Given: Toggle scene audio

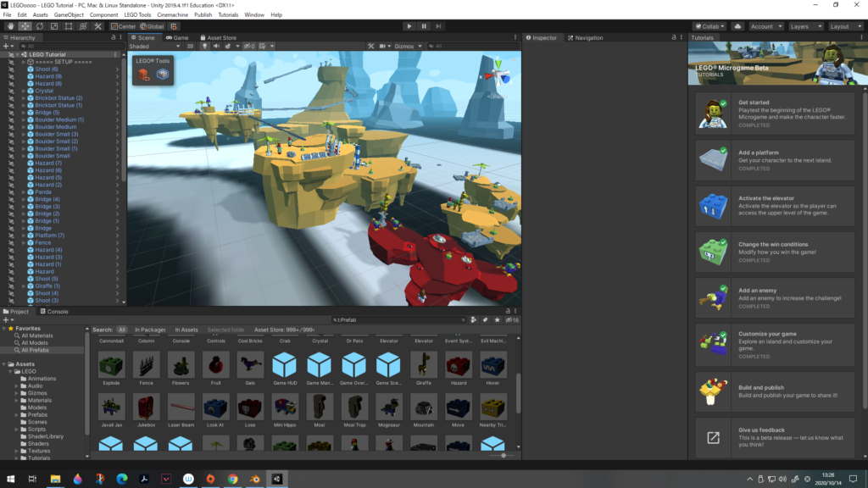Looking at the screenshot, I should click(216, 46).
